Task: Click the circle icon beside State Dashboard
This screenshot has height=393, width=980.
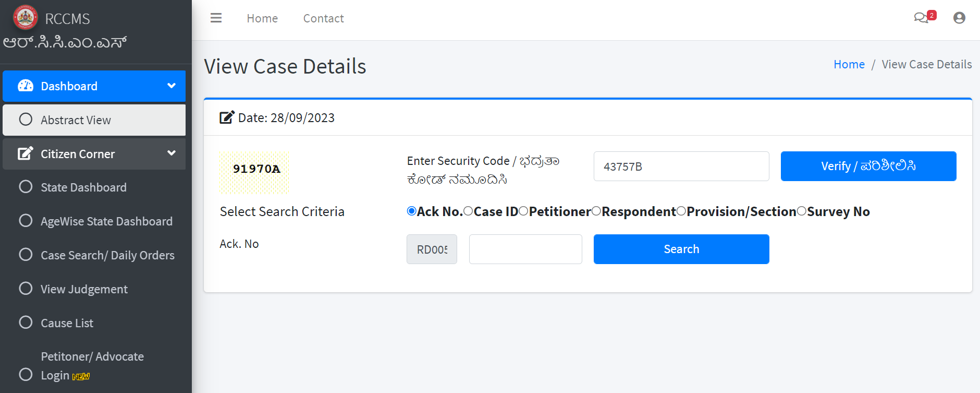Action: [26, 187]
